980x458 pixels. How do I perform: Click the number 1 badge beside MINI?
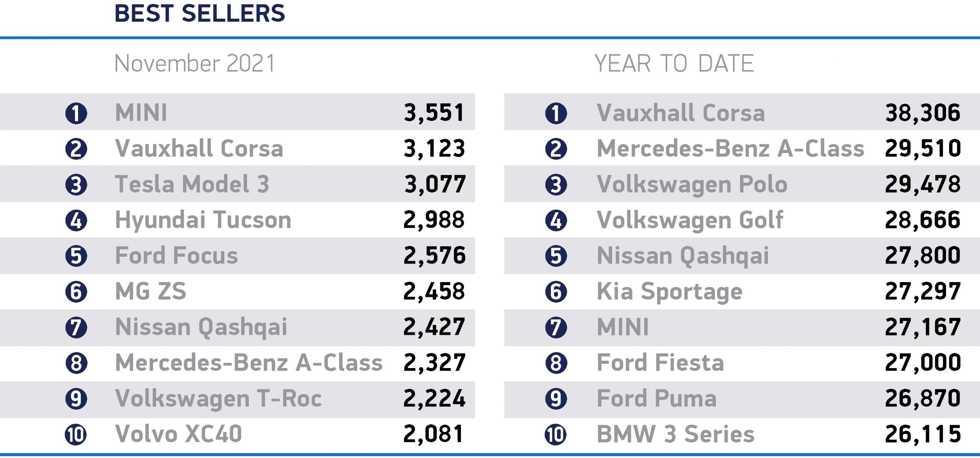coord(76,113)
